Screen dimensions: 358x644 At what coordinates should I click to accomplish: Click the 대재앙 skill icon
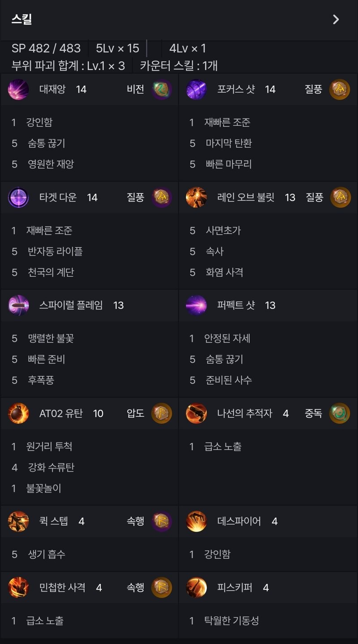click(18, 89)
